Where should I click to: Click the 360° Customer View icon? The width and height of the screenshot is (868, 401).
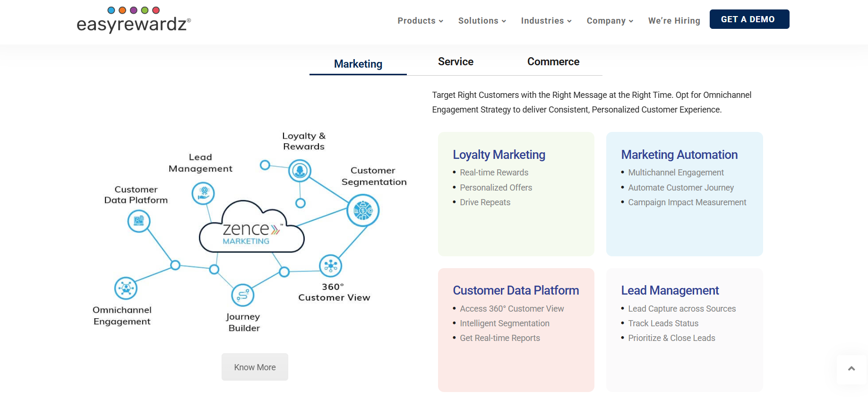point(331,266)
